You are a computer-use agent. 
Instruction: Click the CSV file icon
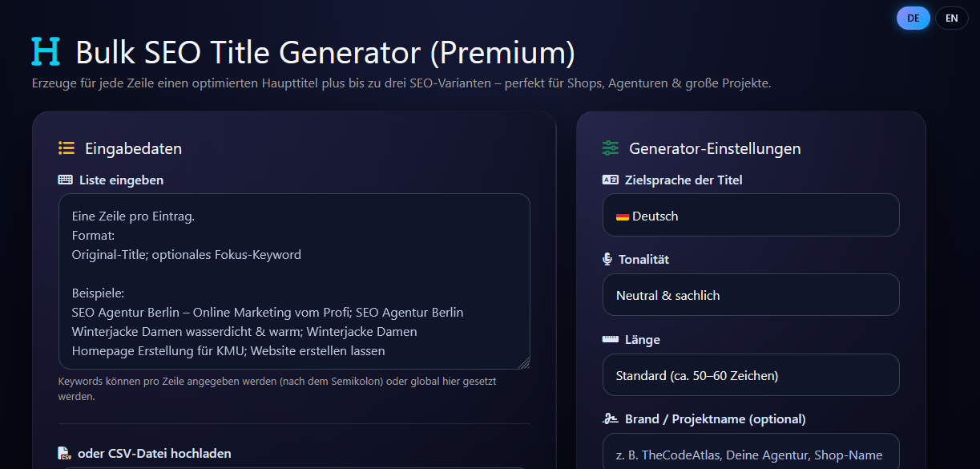[x=65, y=454]
